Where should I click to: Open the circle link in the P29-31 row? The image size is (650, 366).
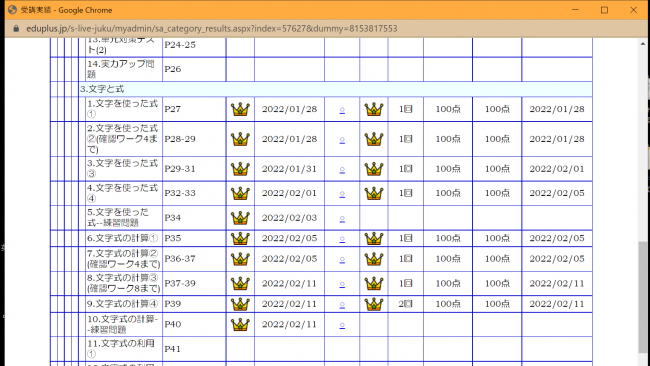pyautogui.click(x=342, y=169)
